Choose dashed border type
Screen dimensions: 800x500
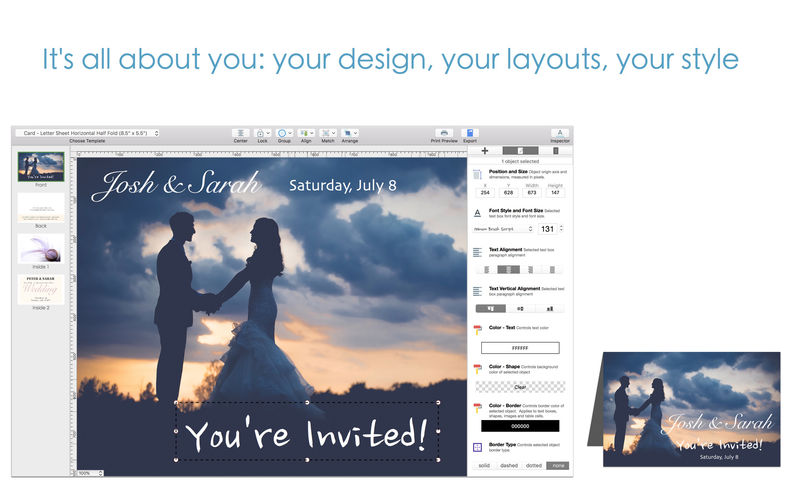click(x=509, y=466)
